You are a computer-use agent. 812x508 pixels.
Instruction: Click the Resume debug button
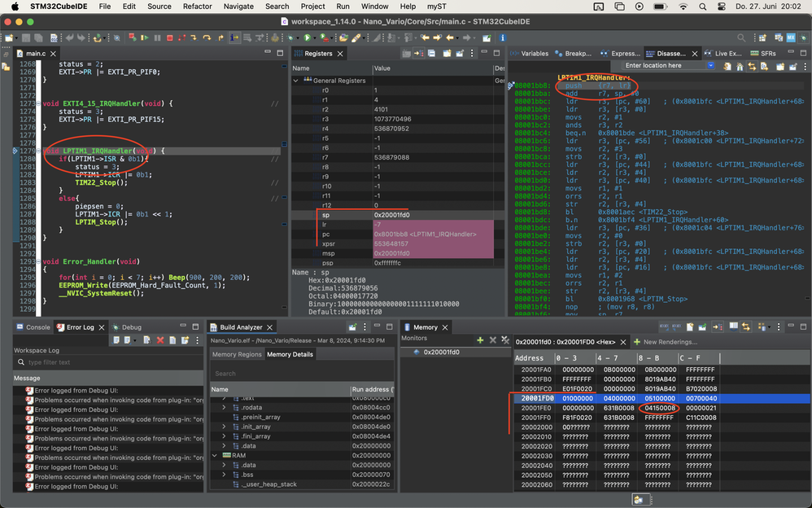click(x=144, y=37)
